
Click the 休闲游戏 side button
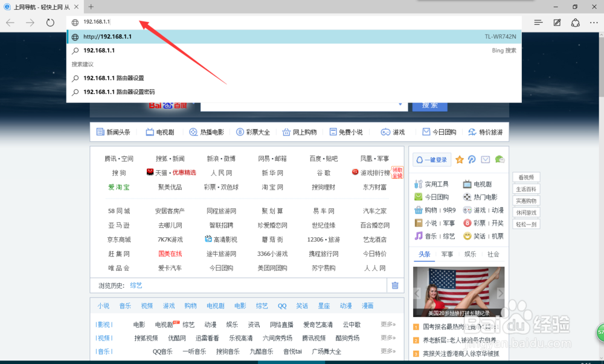click(x=526, y=212)
